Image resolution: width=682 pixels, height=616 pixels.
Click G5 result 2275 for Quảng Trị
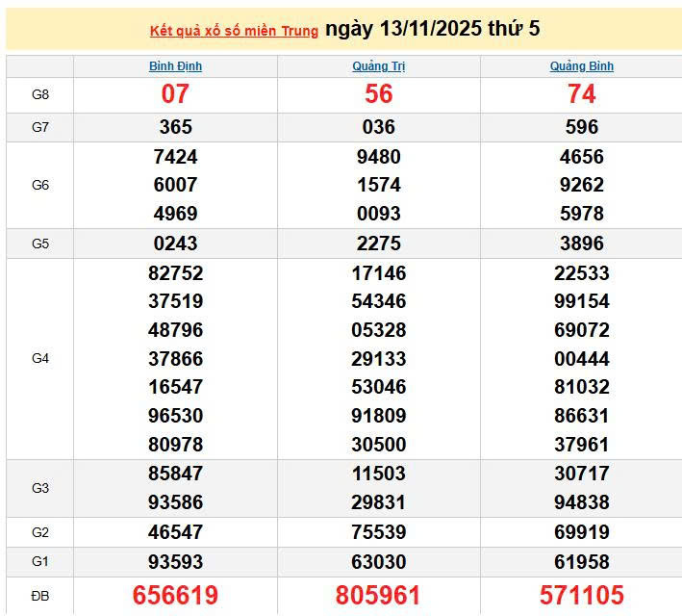pos(378,244)
